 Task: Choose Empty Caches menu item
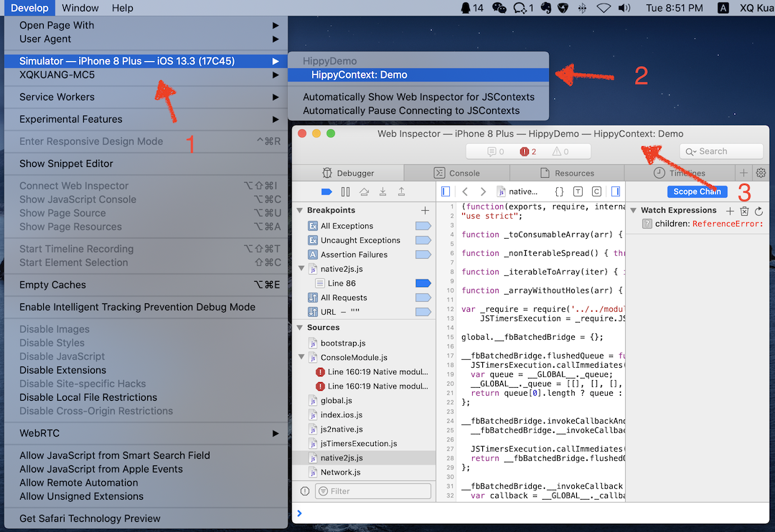[146, 285]
